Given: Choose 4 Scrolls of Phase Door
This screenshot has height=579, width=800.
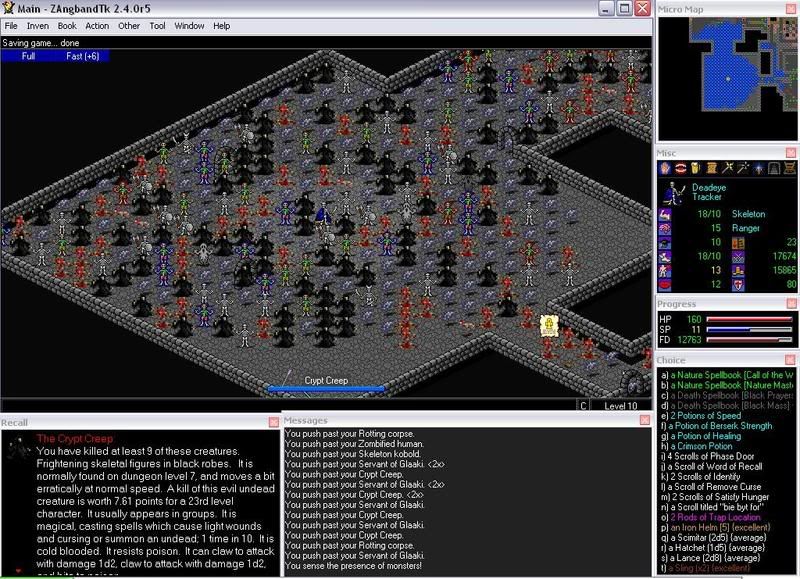Looking at the screenshot, I should [707, 456].
